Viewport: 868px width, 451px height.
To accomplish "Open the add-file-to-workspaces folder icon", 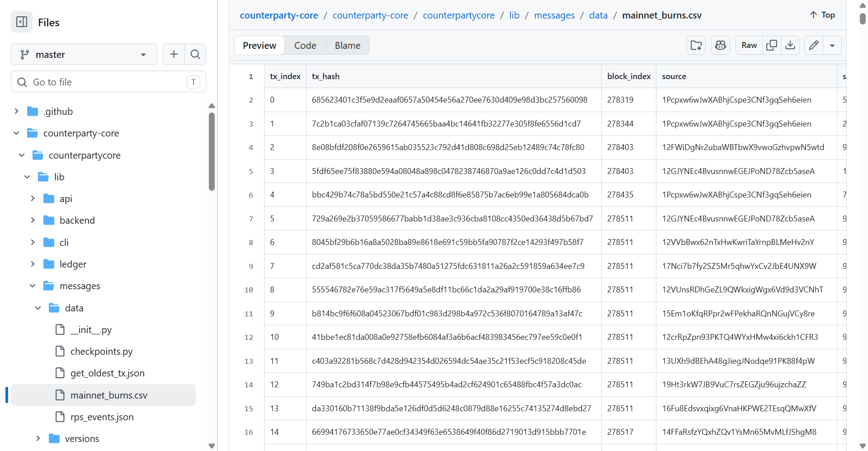I will click(x=696, y=45).
